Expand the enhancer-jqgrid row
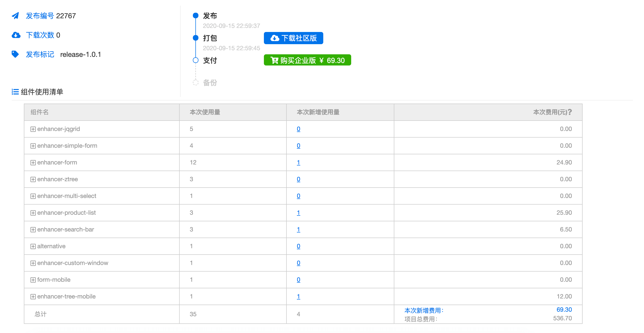Viewport: 644px width, 333px height. [x=33, y=129]
